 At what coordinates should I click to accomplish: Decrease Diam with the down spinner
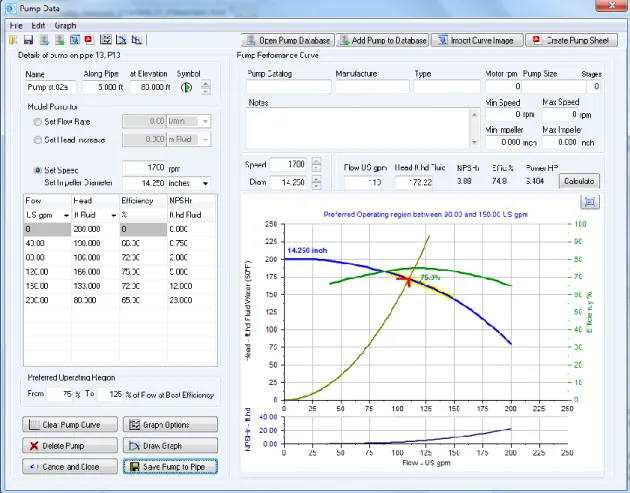coord(317,186)
